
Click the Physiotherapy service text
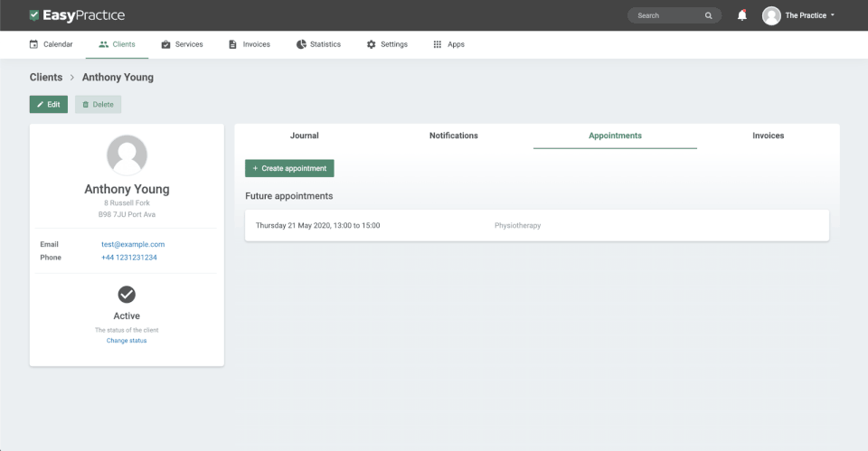517,225
